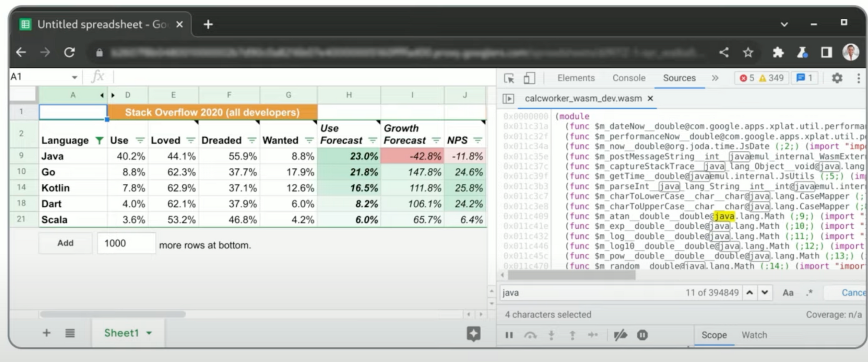The height and width of the screenshot is (362, 868).
Task: Click the browser forward arrow
Action: (x=45, y=53)
